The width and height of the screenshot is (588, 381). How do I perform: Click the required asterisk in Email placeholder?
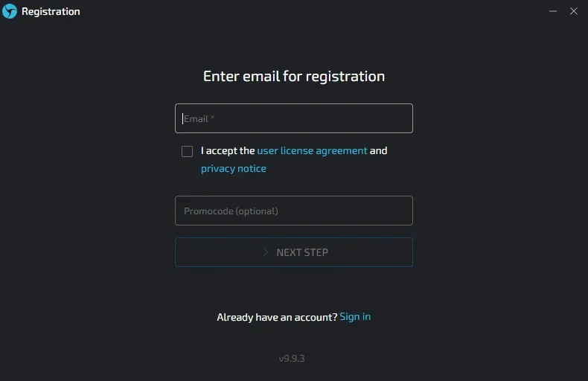click(x=212, y=118)
